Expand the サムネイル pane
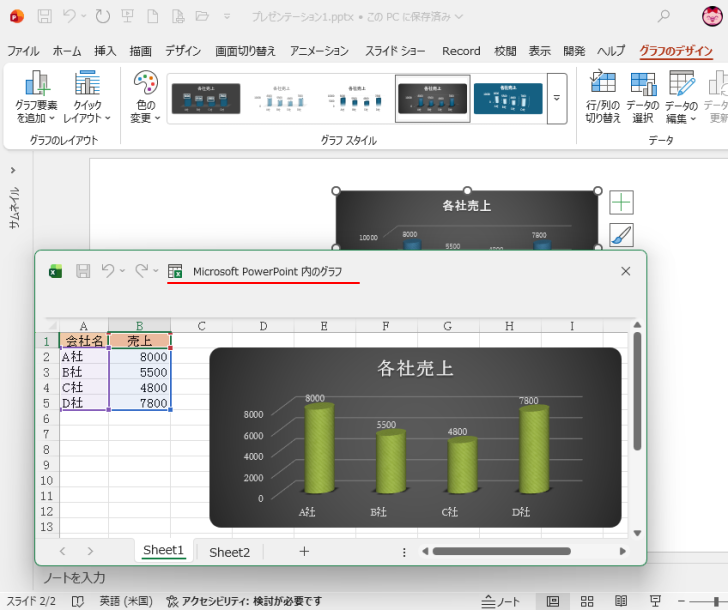The height and width of the screenshot is (610, 728). pyautogui.click(x=13, y=170)
